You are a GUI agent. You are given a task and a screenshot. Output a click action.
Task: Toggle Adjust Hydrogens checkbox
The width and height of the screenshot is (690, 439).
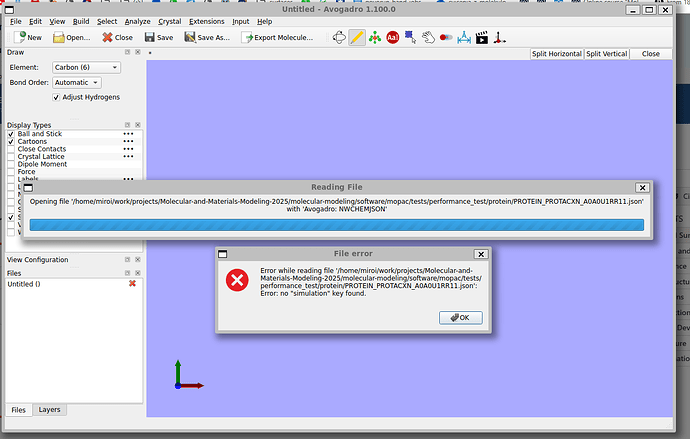coord(56,97)
